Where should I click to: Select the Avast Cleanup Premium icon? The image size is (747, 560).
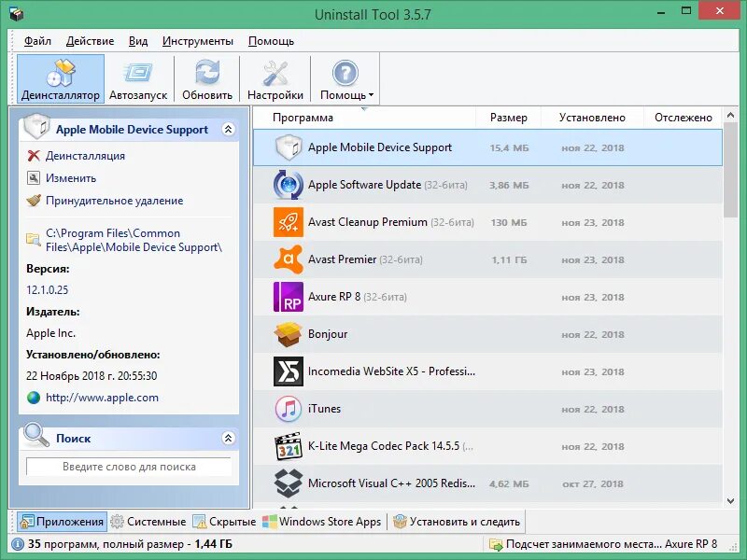289,222
